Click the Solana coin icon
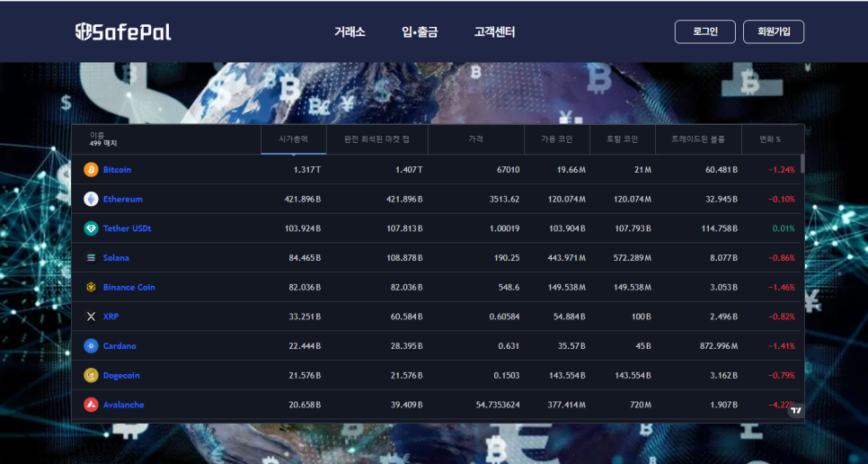 click(91, 257)
